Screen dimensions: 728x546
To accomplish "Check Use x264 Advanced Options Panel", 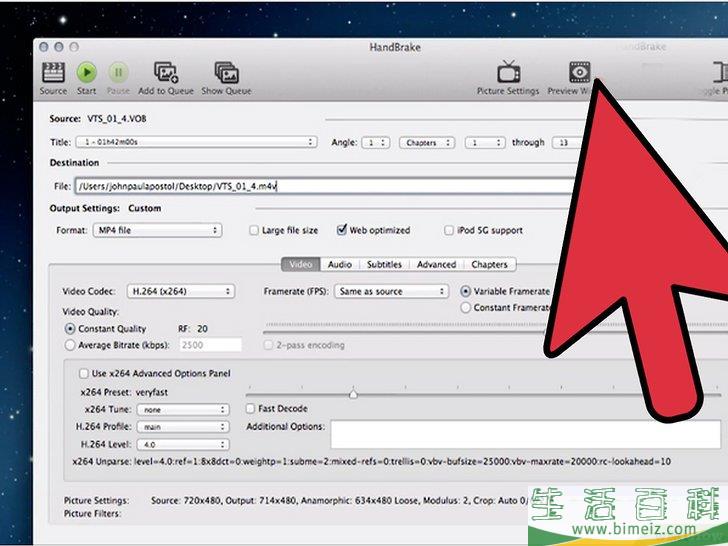I will (x=84, y=373).
